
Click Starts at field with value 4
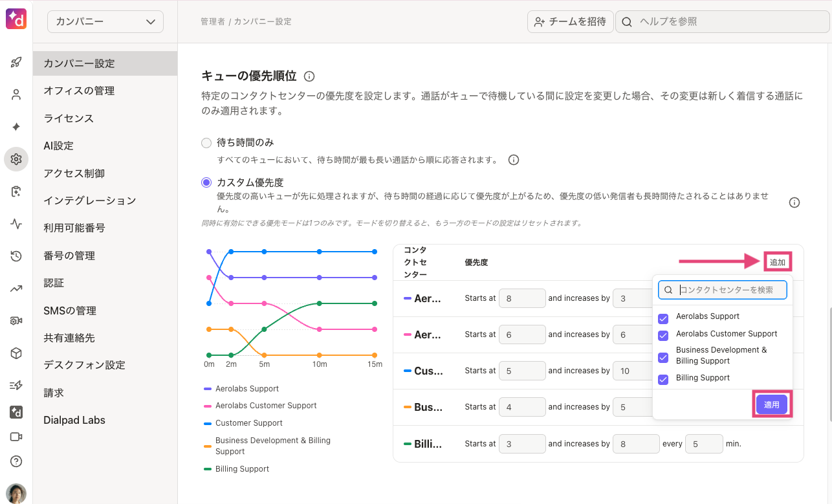[523, 407]
